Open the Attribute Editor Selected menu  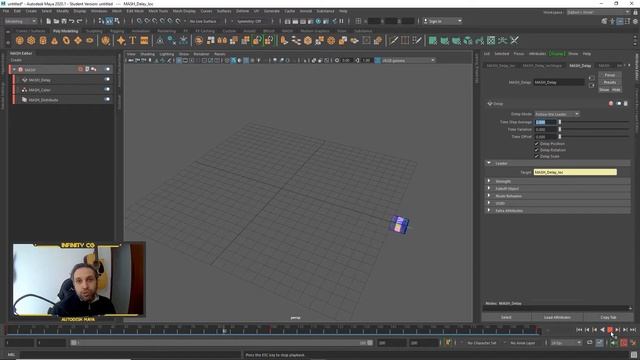502,54
